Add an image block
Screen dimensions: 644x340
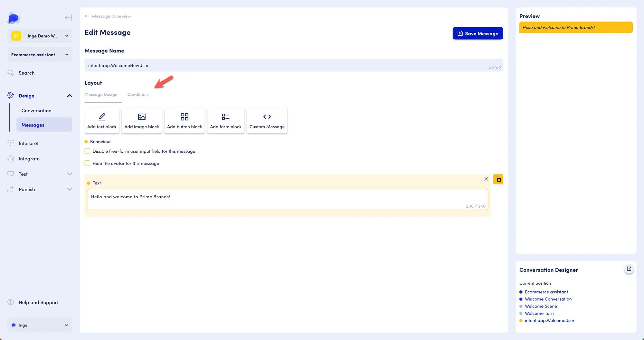coord(142,120)
